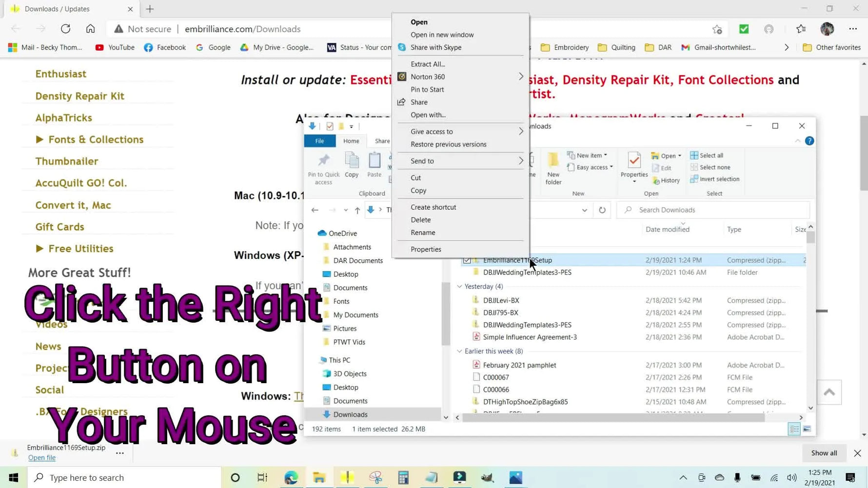Click the Windows taskbar search box
868x488 pixels.
(x=124, y=477)
